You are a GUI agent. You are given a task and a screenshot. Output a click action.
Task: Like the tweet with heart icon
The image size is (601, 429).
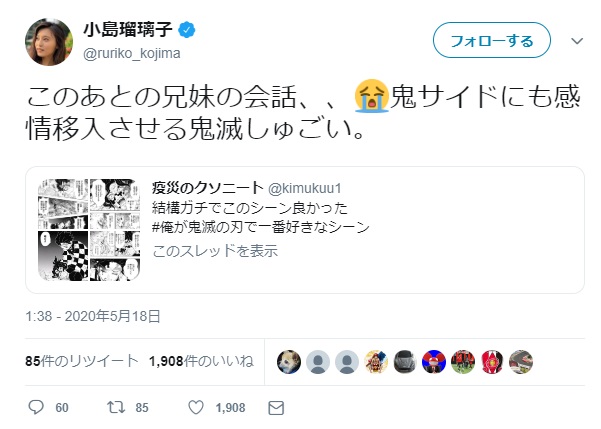196,408
